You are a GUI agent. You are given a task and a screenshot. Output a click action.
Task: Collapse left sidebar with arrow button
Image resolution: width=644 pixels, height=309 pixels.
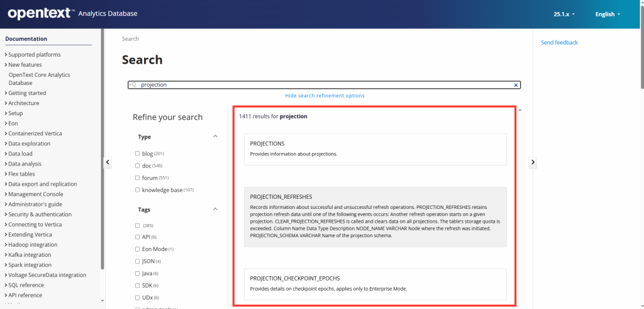tap(107, 162)
